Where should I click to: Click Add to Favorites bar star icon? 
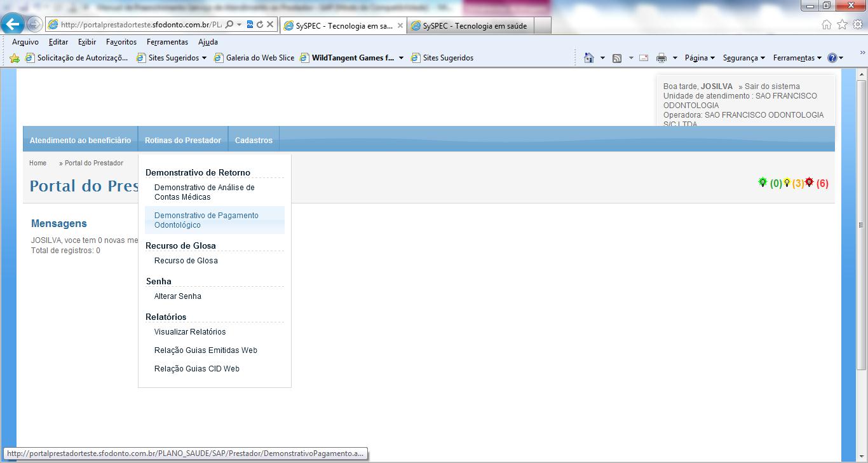tap(15, 58)
